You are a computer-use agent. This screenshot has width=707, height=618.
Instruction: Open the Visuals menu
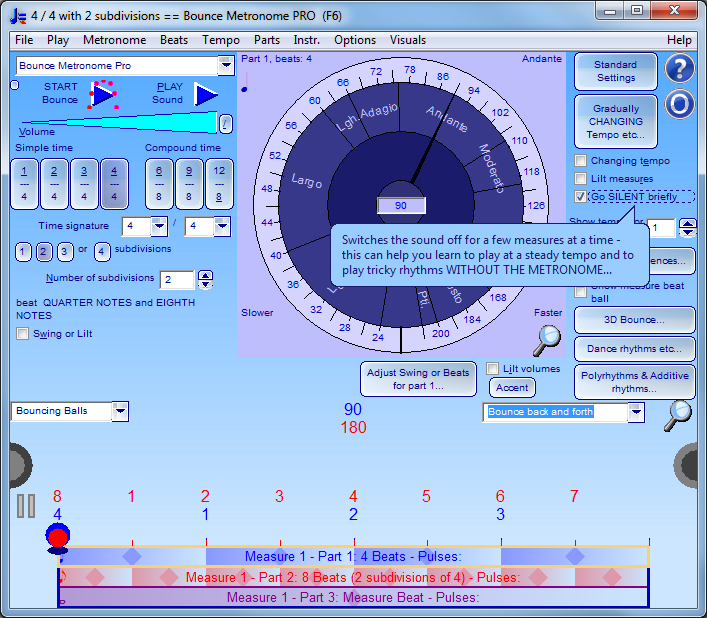pos(408,40)
